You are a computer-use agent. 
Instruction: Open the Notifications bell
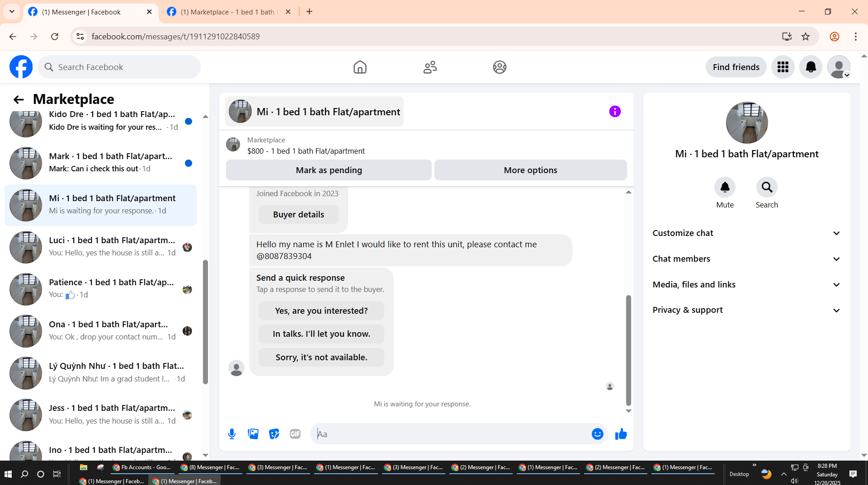pos(811,67)
